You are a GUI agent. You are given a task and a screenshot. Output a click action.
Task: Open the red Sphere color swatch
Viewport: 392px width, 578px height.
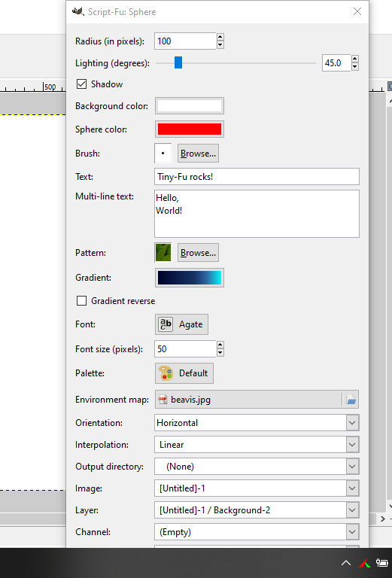point(190,129)
